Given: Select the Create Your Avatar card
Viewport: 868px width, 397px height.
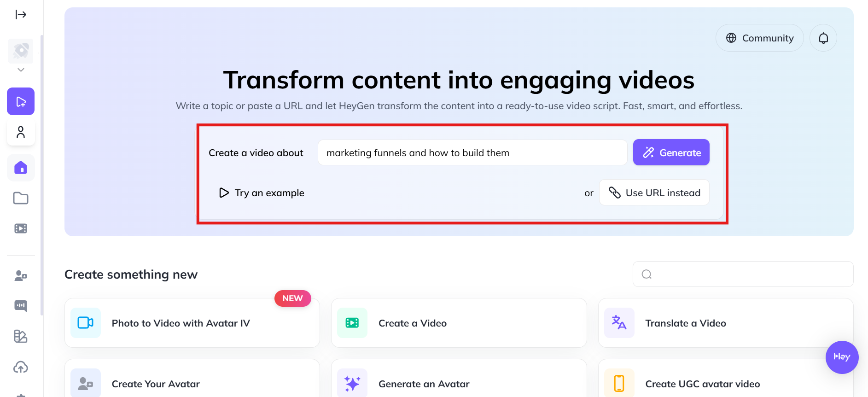Looking at the screenshot, I should coord(192,378).
